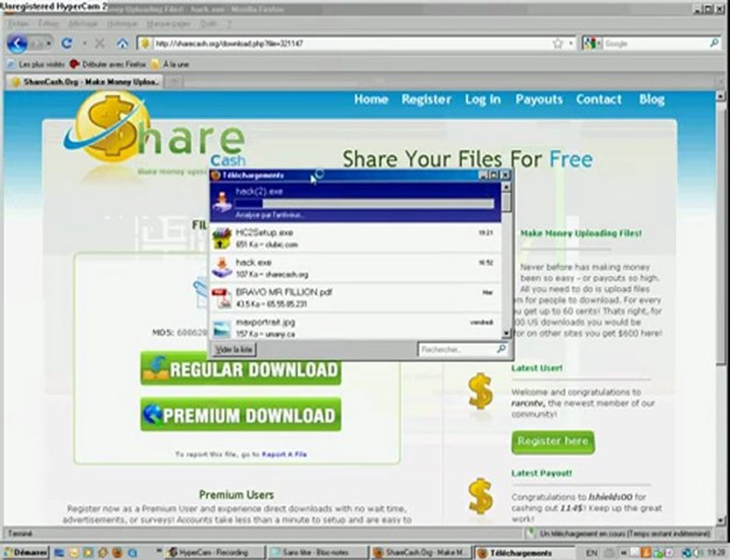Bookmark page with star icon
Viewport: 730px width, 560px height.
click(x=557, y=44)
